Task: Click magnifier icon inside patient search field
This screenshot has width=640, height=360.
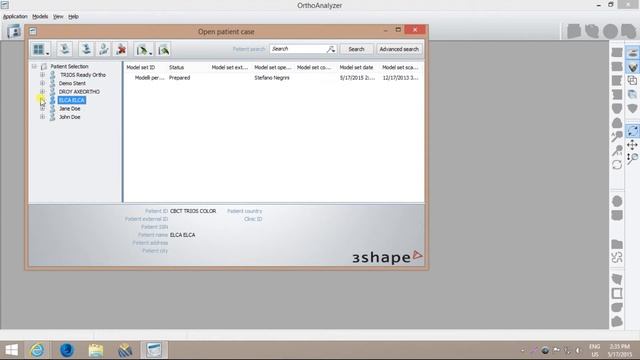Action: pyautogui.click(x=331, y=49)
